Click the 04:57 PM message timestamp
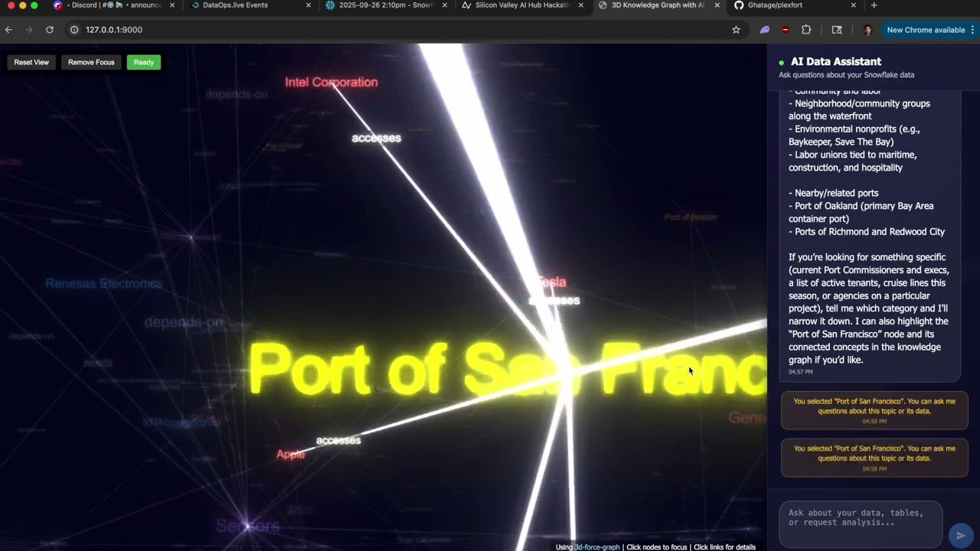Viewport: 980px width, 551px height. [800, 372]
